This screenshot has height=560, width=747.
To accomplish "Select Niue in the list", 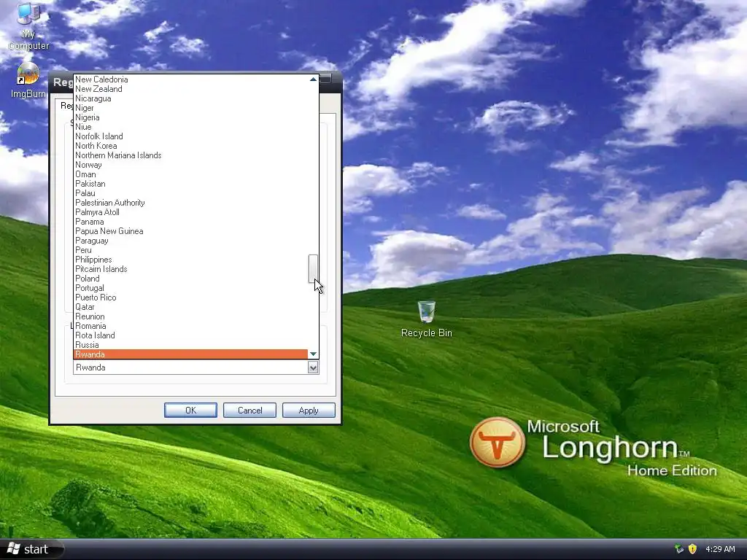I will pos(190,127).
